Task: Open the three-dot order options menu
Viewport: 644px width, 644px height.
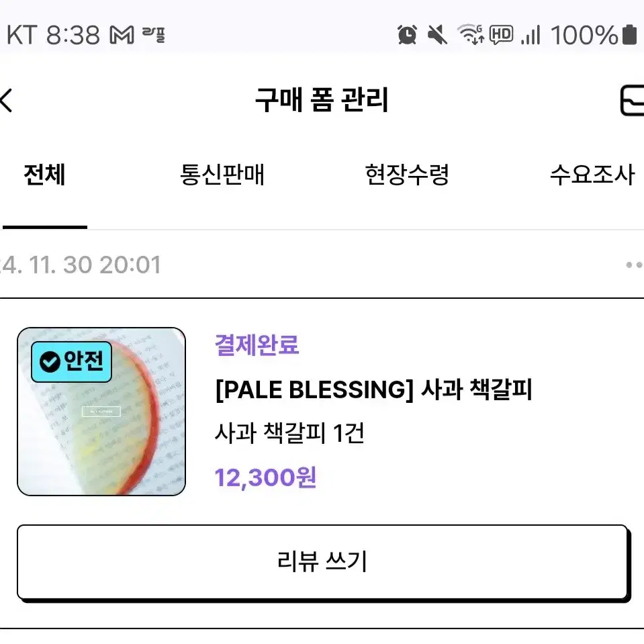Action: tap(634, 265)
